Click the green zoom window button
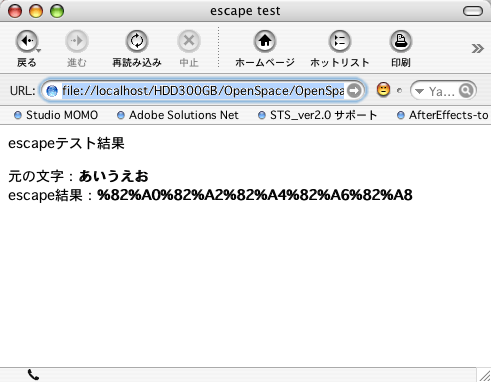Viewport: 491px width, 382px height. 57,11
